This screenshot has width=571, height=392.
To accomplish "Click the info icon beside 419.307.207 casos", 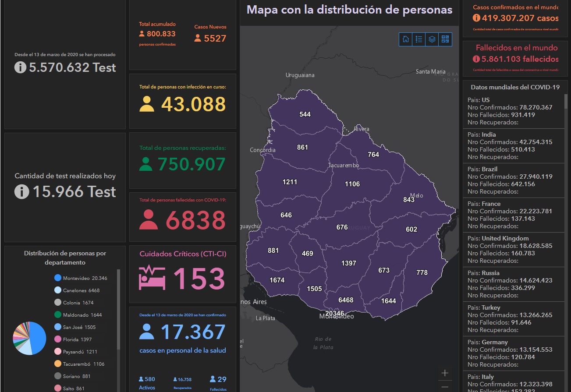I will pyautogui.click(x=476, y=18).
